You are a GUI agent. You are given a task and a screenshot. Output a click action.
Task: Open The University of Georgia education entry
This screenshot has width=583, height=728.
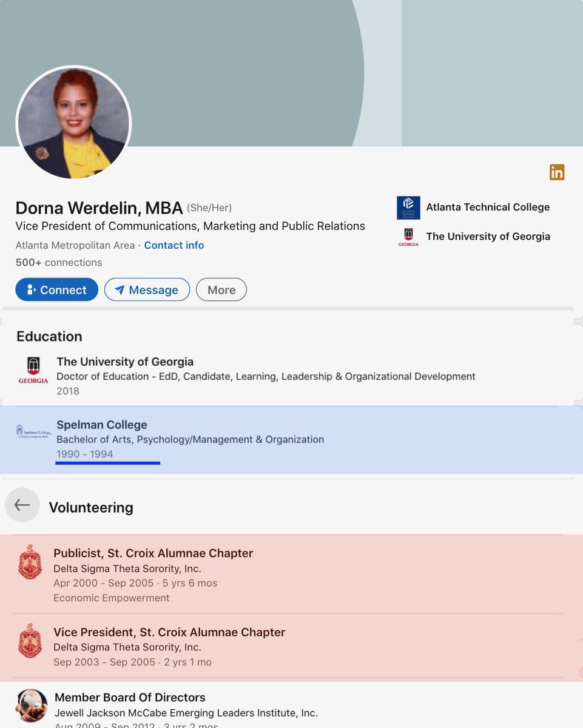coord(125,362)
